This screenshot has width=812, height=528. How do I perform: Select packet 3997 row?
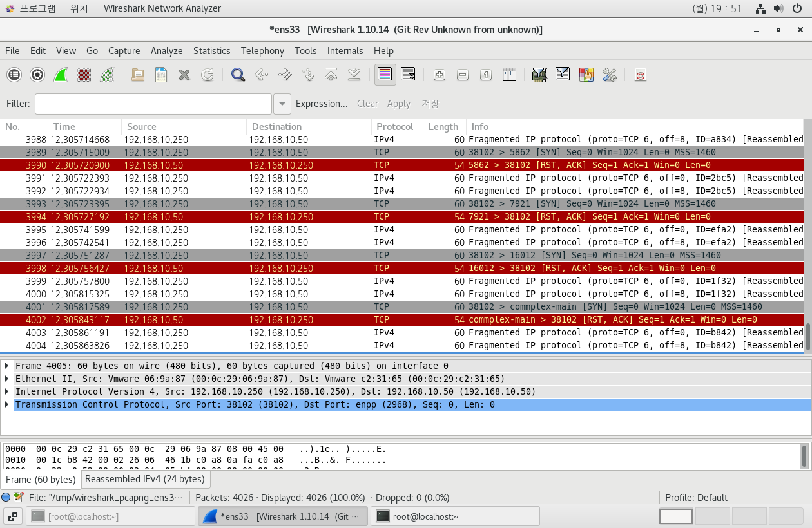point(402,256)
